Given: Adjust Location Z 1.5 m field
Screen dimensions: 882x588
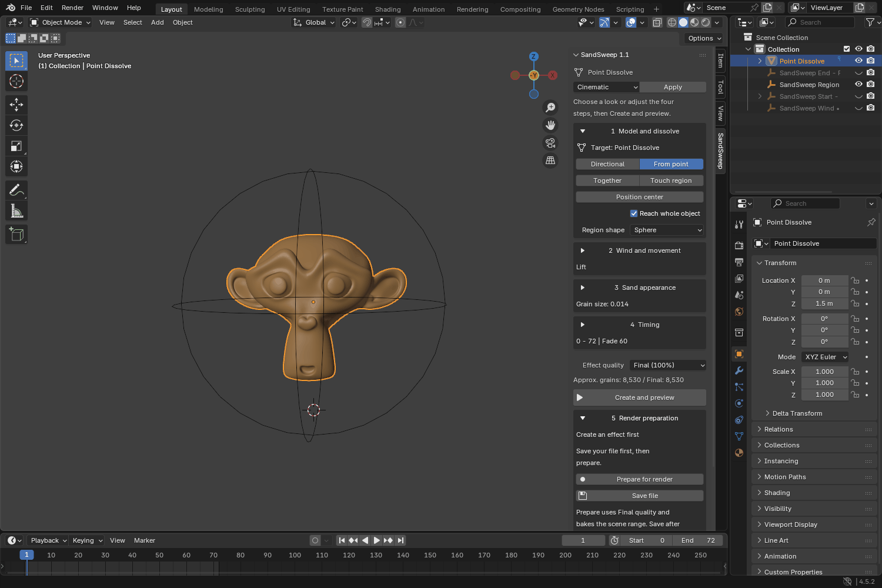Looking at the screenshot, I should tap(824, 303).
